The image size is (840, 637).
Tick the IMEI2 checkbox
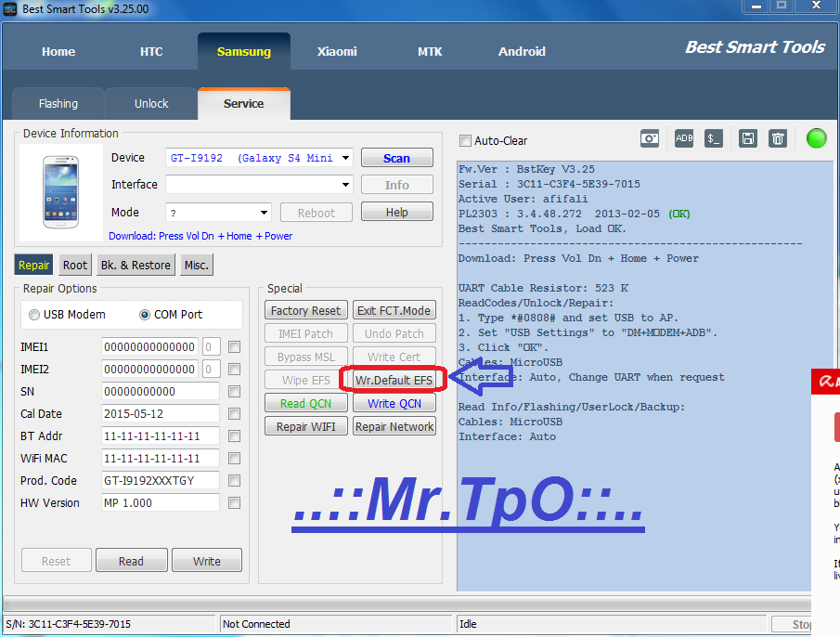point(234,370)
